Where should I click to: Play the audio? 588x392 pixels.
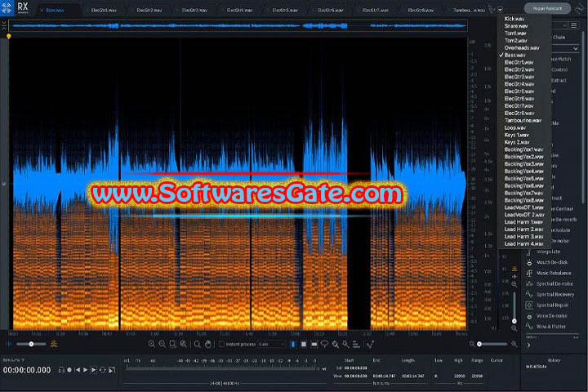point(86,370)
